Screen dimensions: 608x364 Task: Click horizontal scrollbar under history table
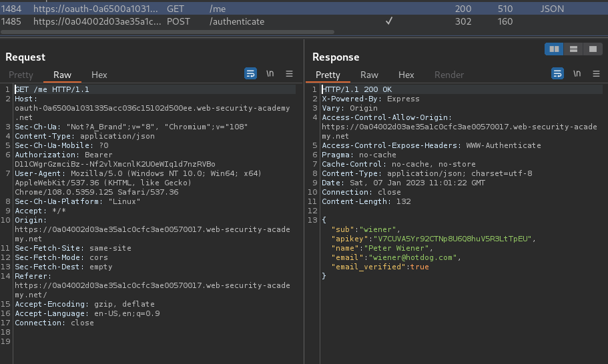click(x=168, y=32)
